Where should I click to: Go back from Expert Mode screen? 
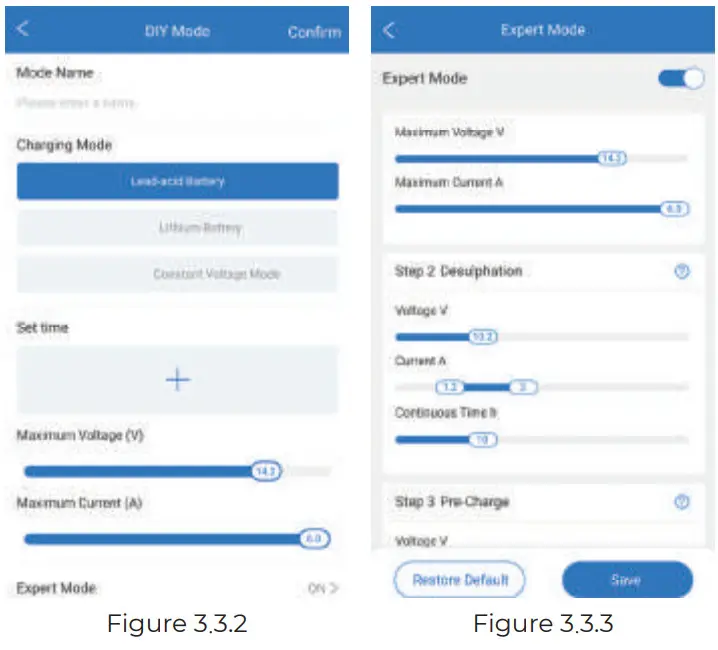[x=389, y=30]
